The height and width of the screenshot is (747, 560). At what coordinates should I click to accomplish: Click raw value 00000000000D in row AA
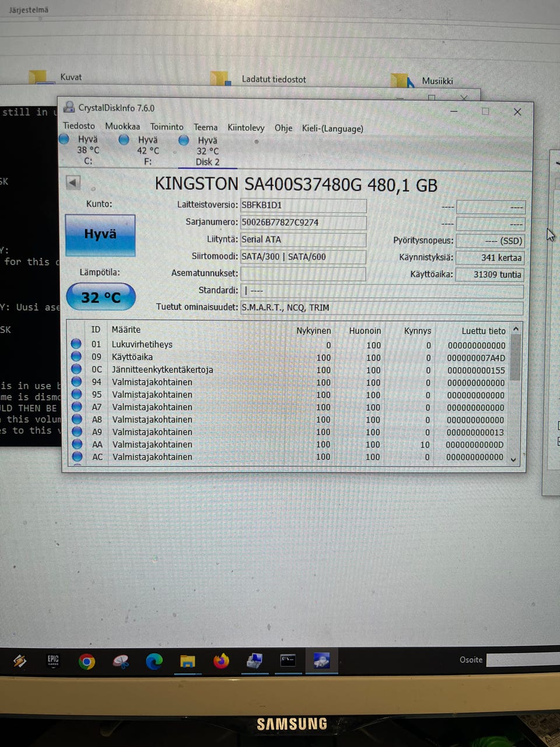click(x=475, y=445)
